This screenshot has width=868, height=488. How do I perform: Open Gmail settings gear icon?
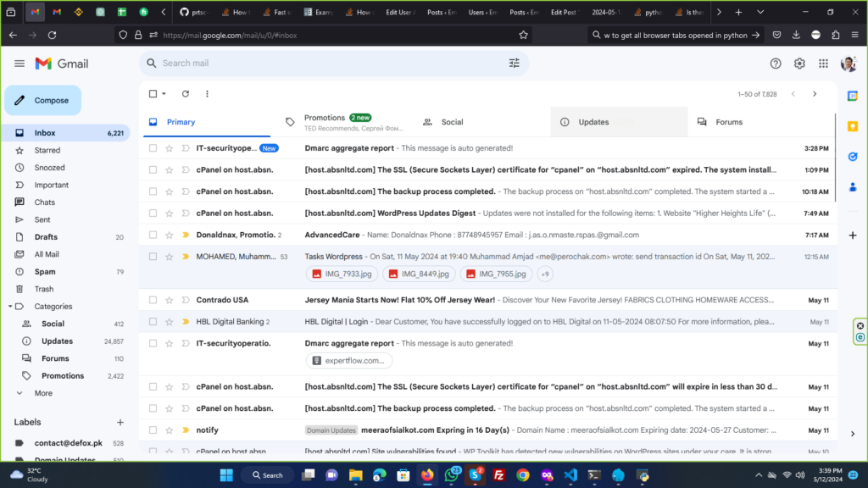click(x=799, y=64)
